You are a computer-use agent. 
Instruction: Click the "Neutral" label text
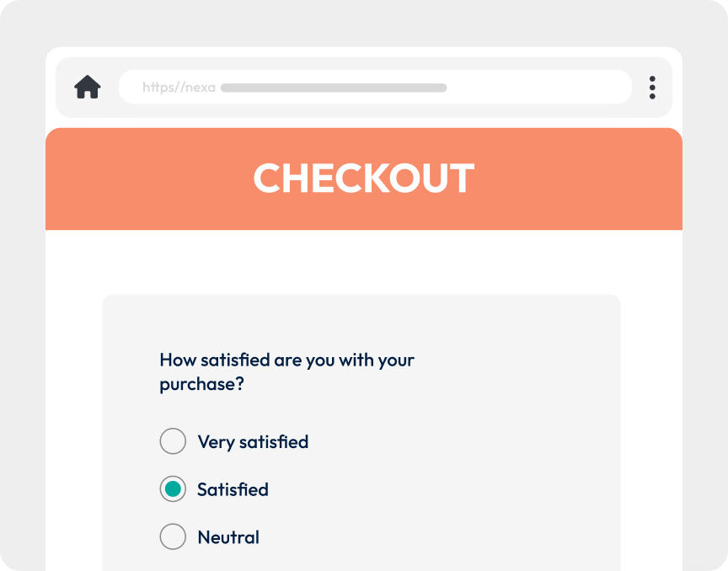coord(228,537)
